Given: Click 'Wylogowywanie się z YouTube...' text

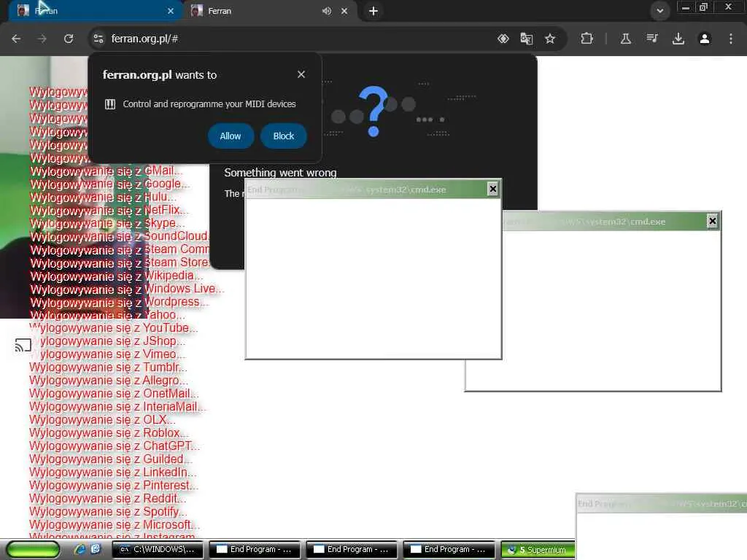Looking at the screenshot, I should [113, 328].
